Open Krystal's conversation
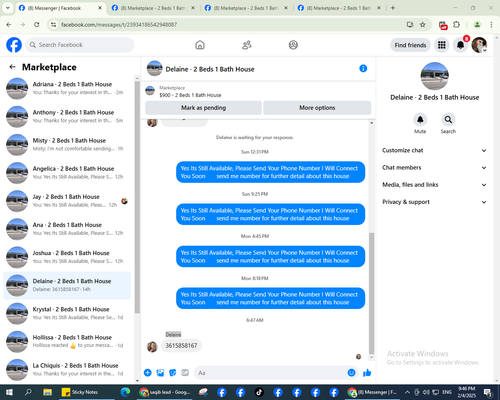 click(x=67, y=313)
